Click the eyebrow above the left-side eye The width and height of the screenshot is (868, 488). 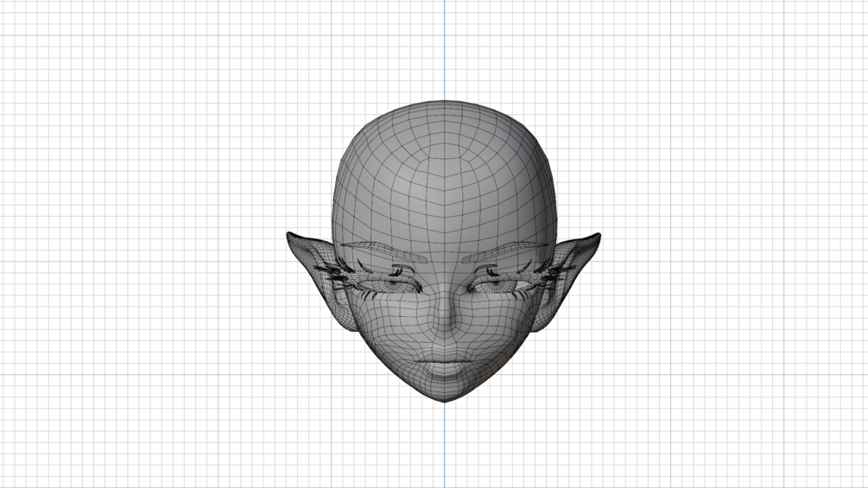[x=383, y=251]
